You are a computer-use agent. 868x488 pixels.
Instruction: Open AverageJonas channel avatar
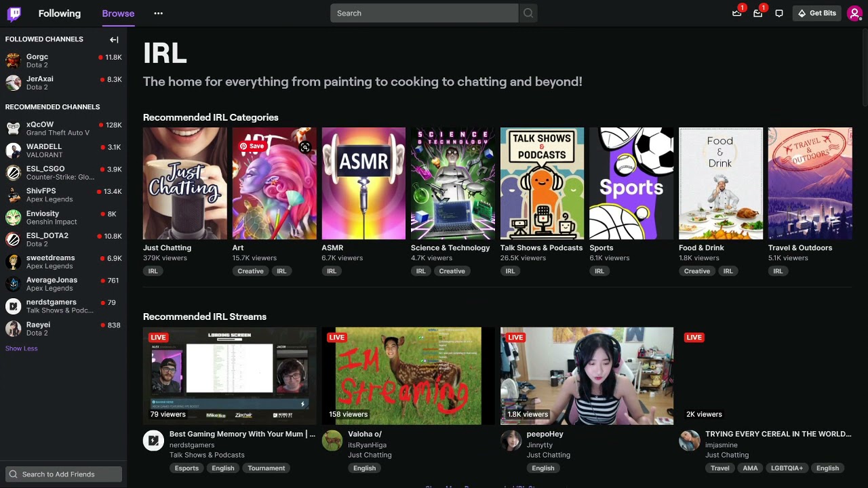(13, 284)
